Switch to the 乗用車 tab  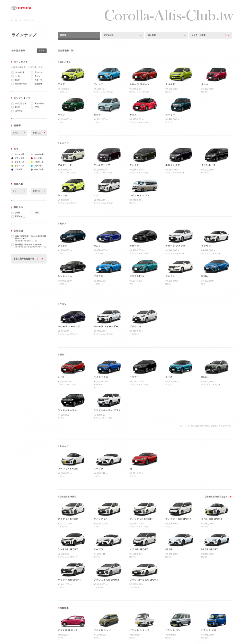(79, 35)
